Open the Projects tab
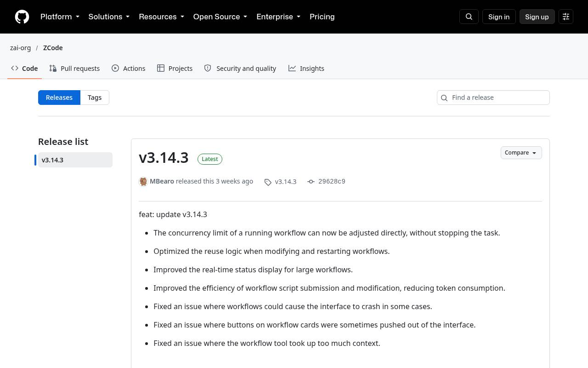The width and height of the screenshot is (588, 368). pos(175,68)
